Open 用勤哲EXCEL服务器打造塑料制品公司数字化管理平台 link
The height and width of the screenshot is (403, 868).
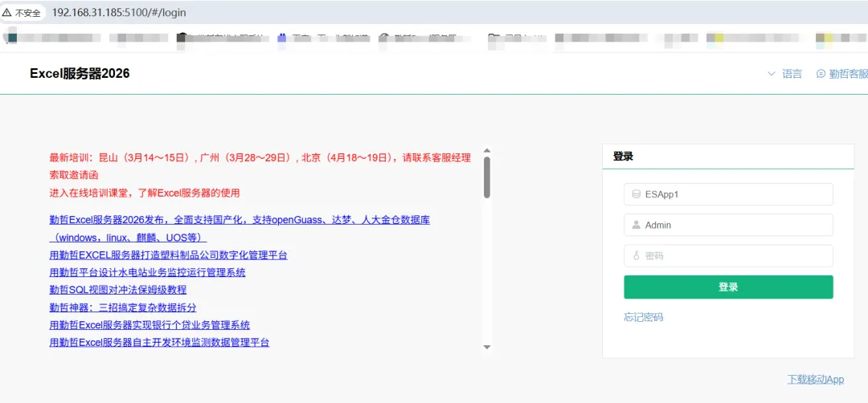tap(168, 255)
